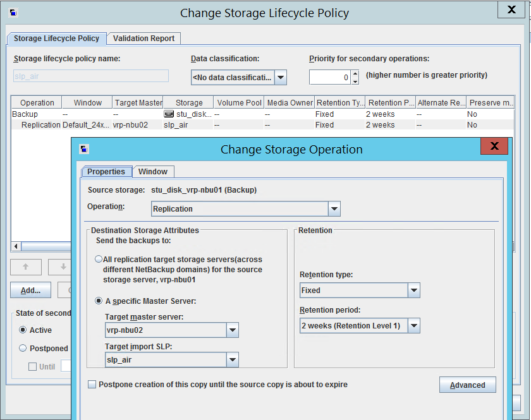Click the Media Owner column header
The width and height of the screenshot is (531, 420).
pos(290,102)
